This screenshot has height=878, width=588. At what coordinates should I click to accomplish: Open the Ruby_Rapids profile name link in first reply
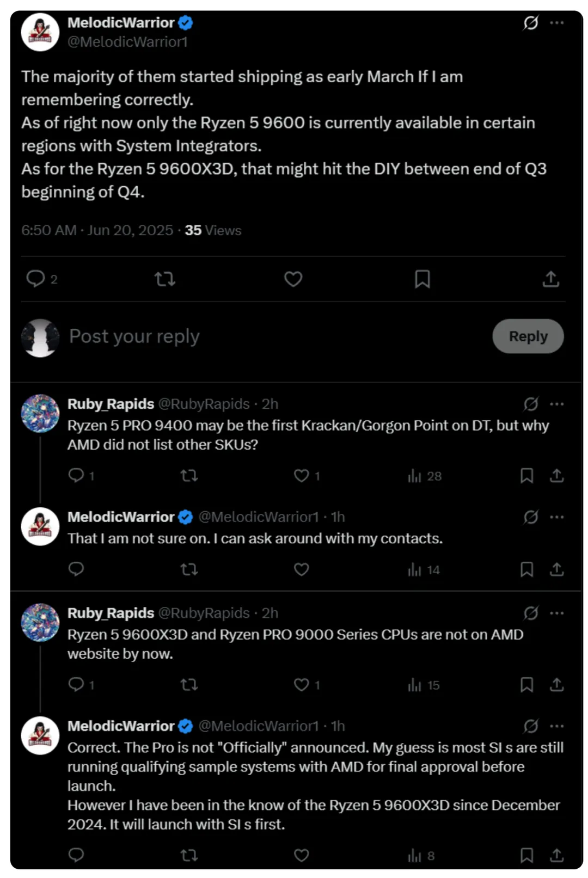111,404
